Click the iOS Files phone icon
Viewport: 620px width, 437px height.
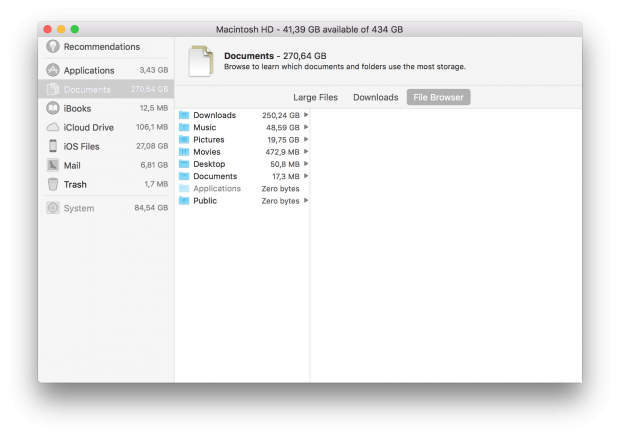click(x=53, y=146)
